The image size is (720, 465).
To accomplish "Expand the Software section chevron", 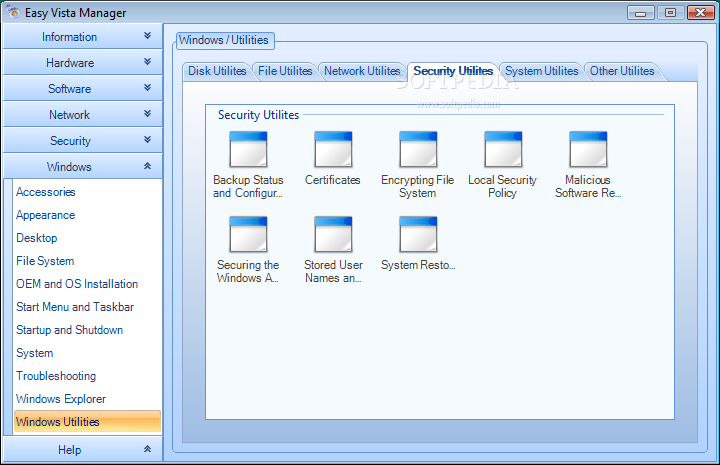I will [147, 87].
